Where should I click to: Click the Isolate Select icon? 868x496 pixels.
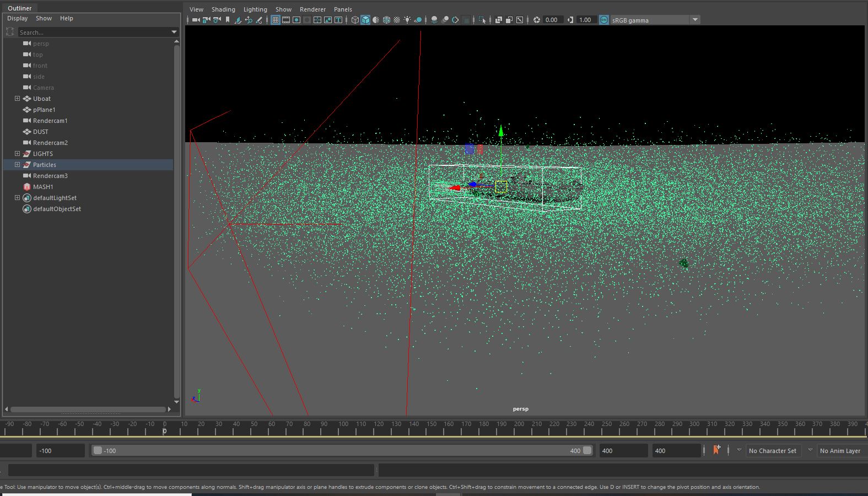482,20
